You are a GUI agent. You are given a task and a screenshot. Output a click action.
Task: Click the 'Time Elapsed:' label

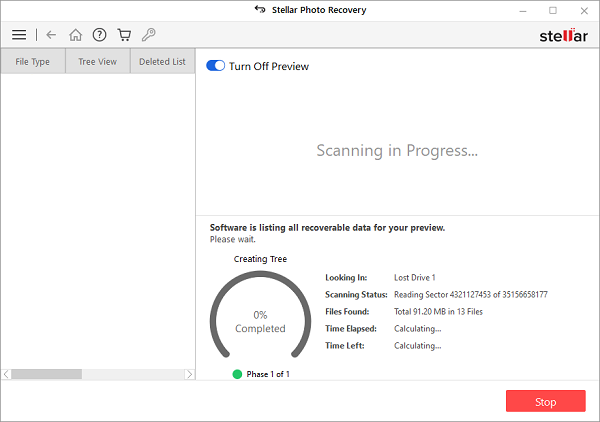351,329
